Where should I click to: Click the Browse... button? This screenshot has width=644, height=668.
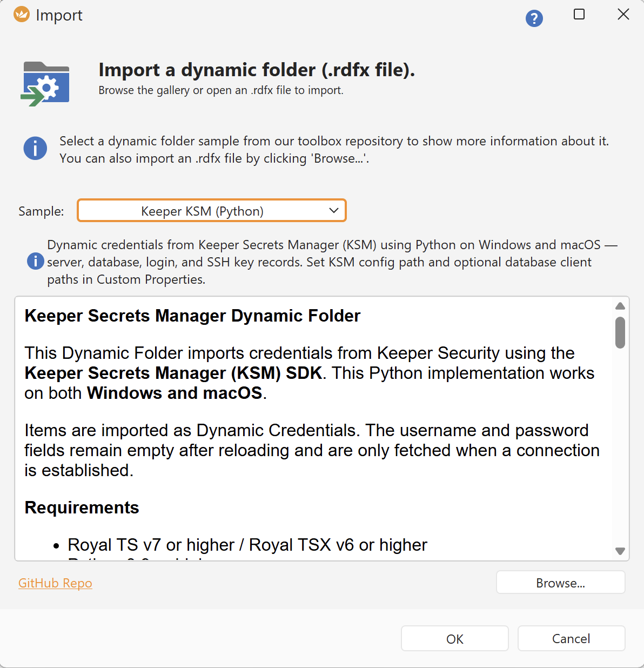click(x=560, y=583)
